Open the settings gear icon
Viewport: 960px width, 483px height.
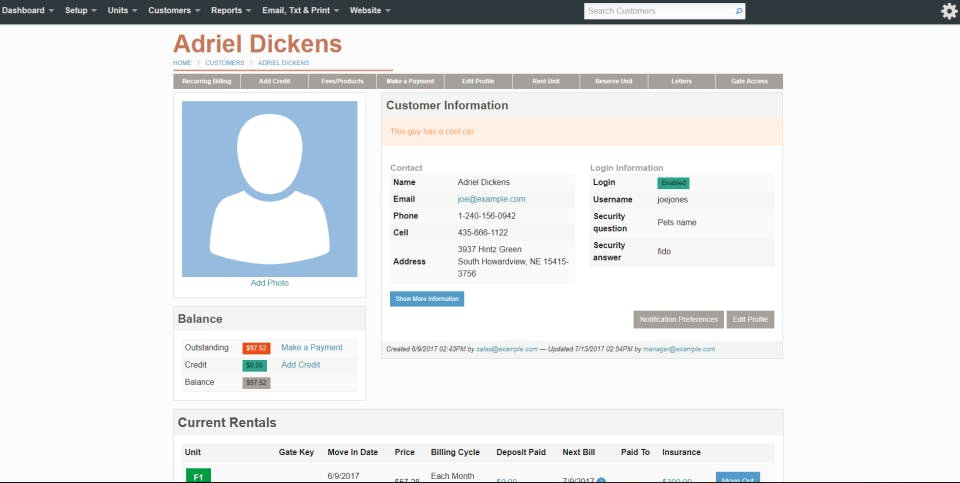(949, 11)
